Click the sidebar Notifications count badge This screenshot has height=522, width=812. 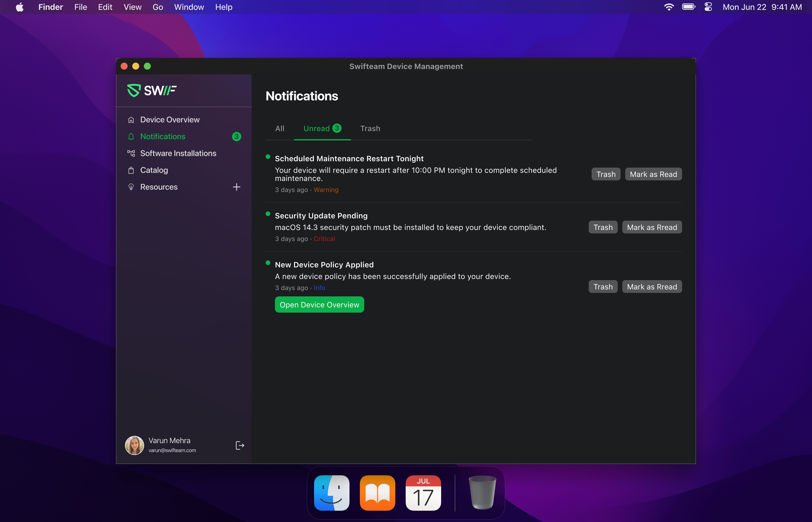pos(237,137)
